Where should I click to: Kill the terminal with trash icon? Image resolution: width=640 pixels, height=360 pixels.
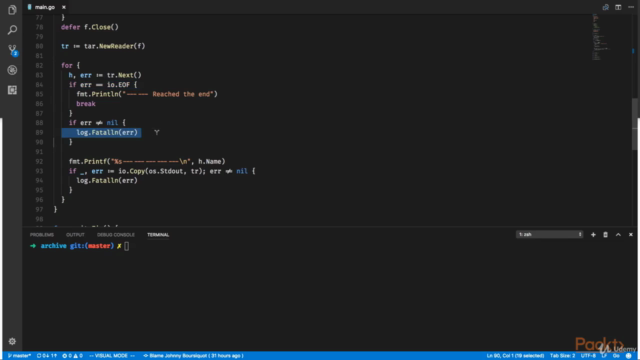coord(606,235)
